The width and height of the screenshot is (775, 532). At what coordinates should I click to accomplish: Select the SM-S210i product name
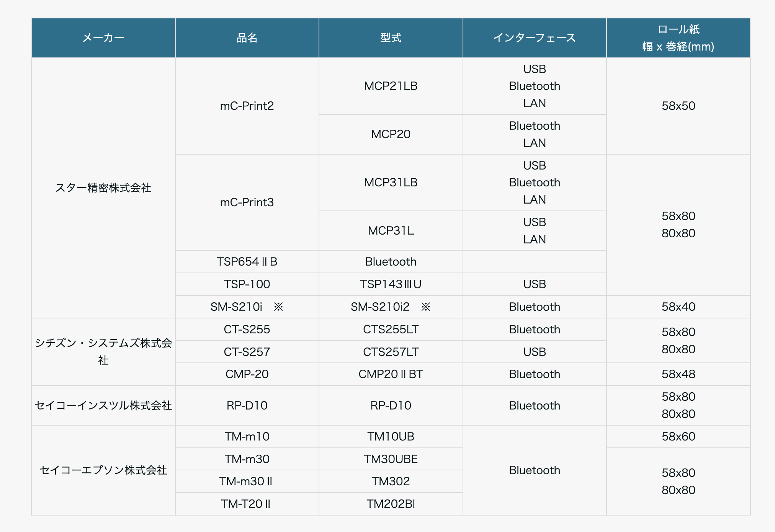(x=247, y=307)
